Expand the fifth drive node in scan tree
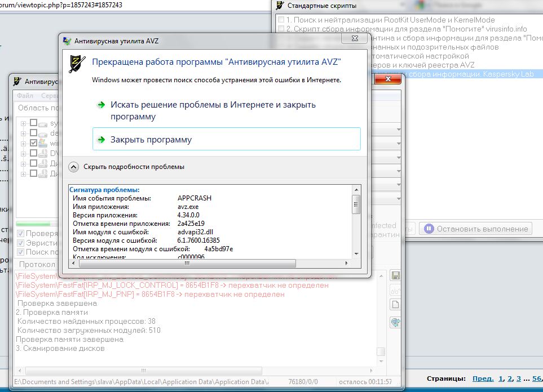This screenshot has width=543, height=392. pyautogui.click(x=23, y=164)
